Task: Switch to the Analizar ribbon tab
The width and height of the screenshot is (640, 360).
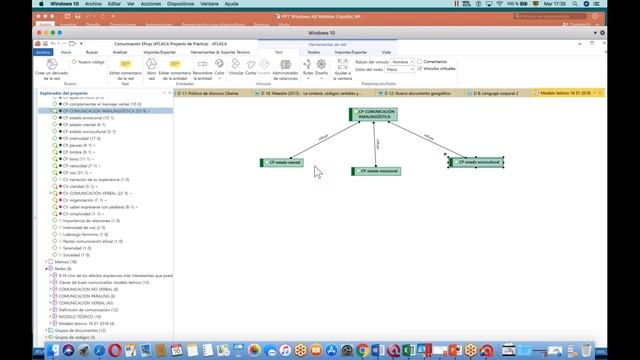Action: [120, 52]
